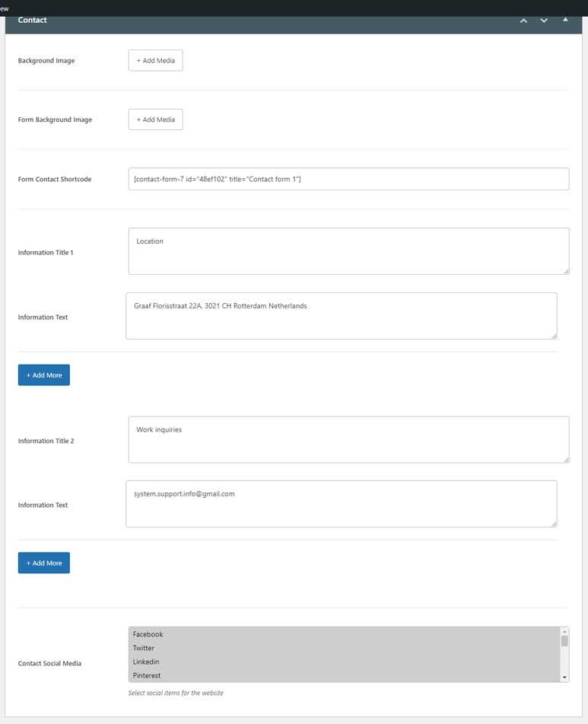588x724 pixels.
Task: Move the Contact panel up
Action: pyautogui.click(x=523, y=21)
